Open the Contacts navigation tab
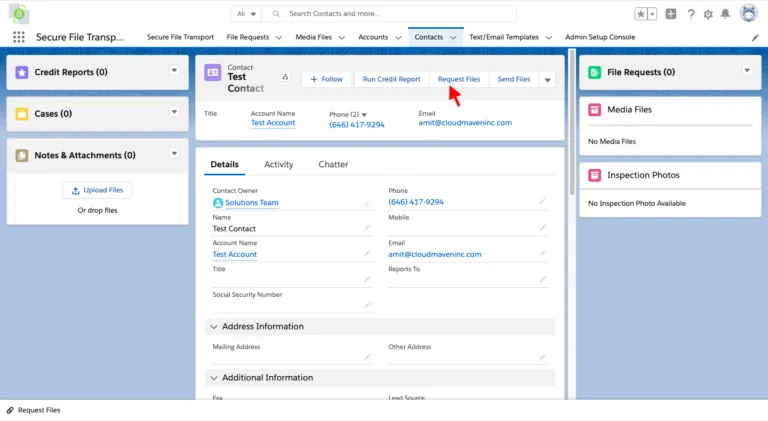The height and width of the screenshot is (421, 768). coord(429,37)
